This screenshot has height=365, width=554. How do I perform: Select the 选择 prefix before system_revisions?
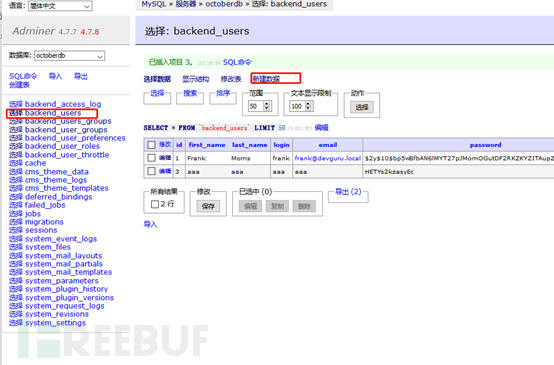16,314
